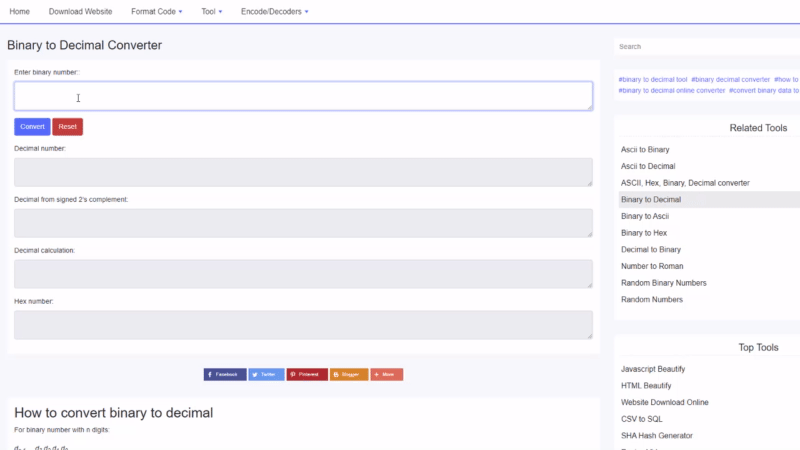Share page via Twitter button
The height and width of the screenshot is (450, 800).
click(x=266, y=374)
